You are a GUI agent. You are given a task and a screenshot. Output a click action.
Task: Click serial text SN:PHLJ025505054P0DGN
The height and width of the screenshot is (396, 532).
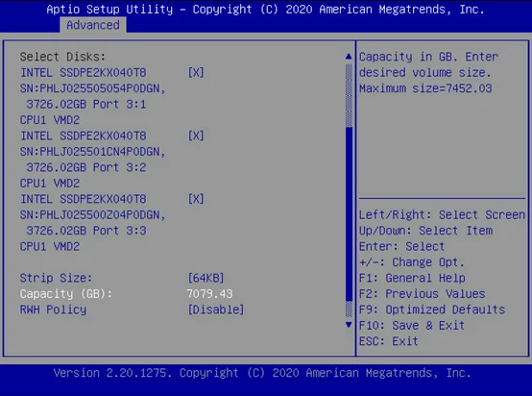pos(92,88)
